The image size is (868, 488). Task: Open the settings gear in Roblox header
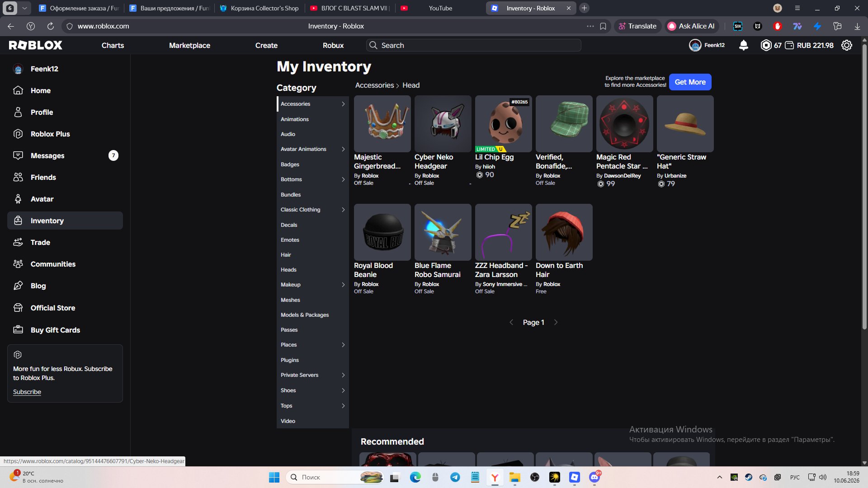click(847, 45)
